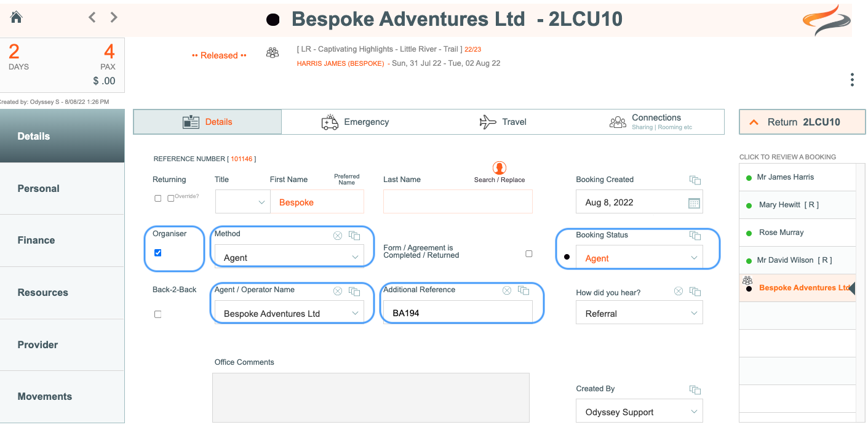Navigate to previous record arrow
868x430 pixels.
[x=92, y=17]
